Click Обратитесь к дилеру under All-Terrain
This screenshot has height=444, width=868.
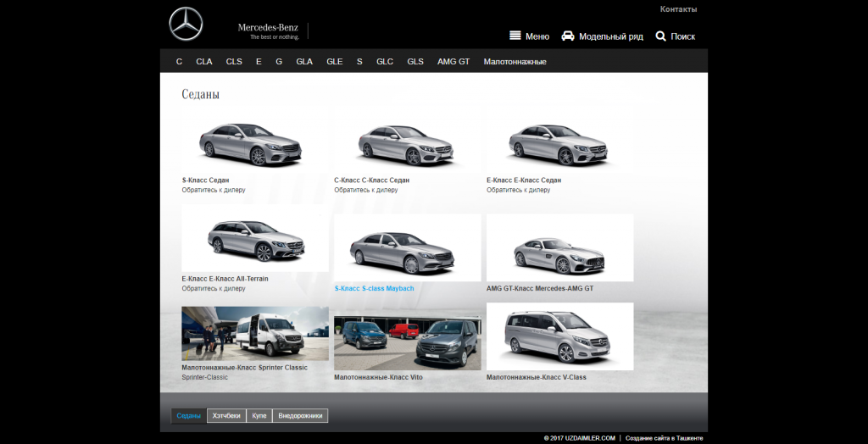point(214,288)
